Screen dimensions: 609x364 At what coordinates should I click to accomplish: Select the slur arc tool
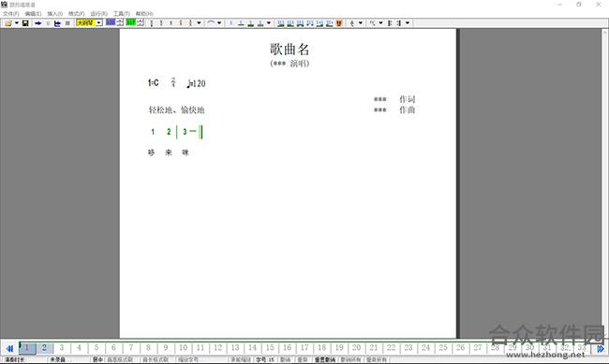click(x=211, y=23)
